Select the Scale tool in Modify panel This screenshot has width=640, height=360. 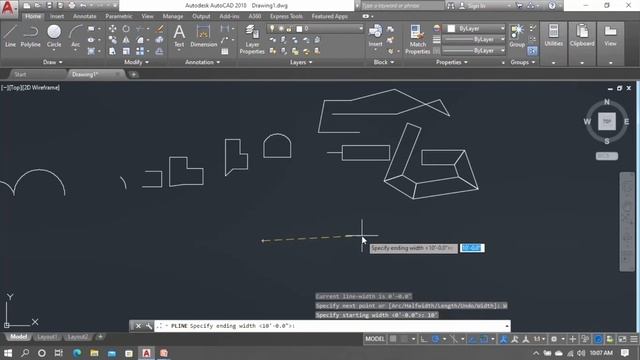(126, 51)
